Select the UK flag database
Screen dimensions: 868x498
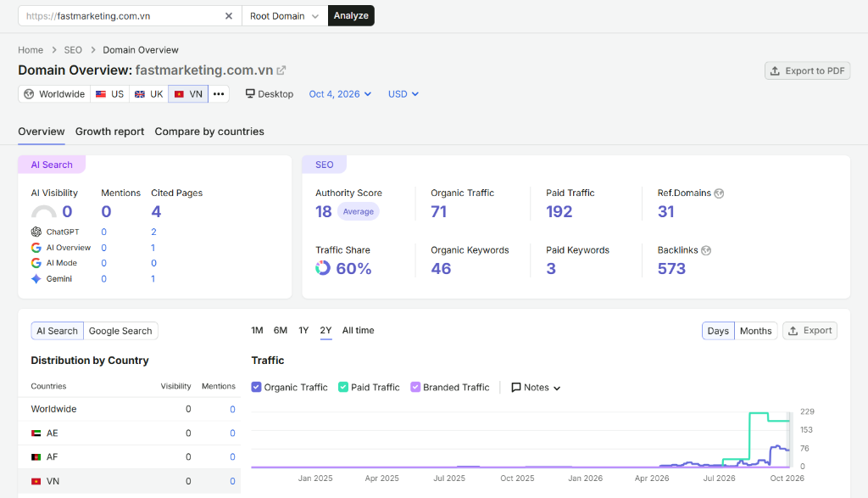(x=140, y=94)
